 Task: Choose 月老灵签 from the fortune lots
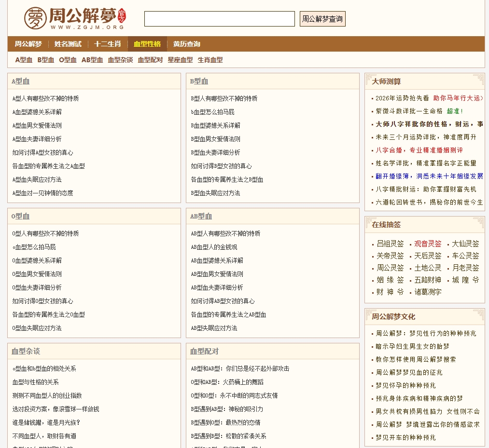(x=465, y=268)
